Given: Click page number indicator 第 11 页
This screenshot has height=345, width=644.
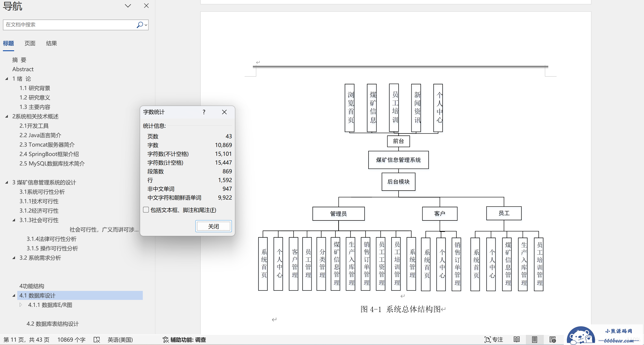Looking at the screenshot, I should tap(26, 340).
